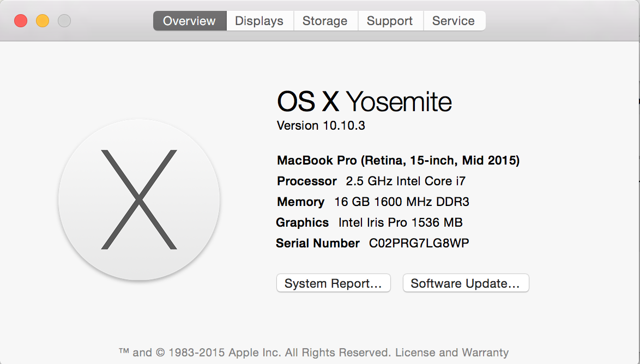The width and height of the screenshot is (640, 364).
Task: Select the MacBook Pro model name text
Action: [x=398, y=161]
